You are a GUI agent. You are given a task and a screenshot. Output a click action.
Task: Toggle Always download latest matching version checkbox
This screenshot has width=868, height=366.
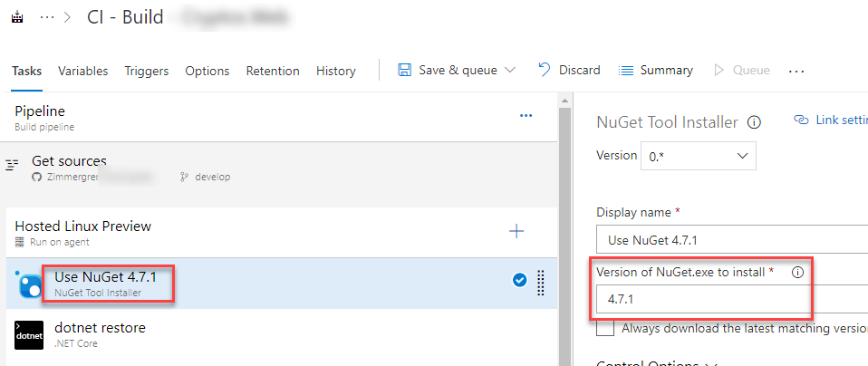point(605,327)
